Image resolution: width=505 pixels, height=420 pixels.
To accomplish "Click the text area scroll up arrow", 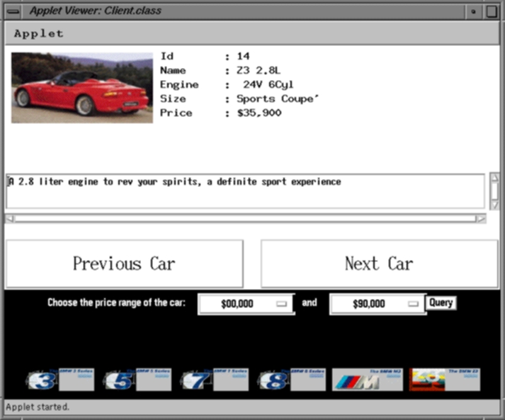I will click(494, 177).
